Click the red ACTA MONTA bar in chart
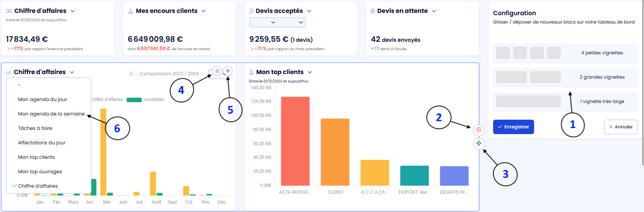 pos(295,141)
